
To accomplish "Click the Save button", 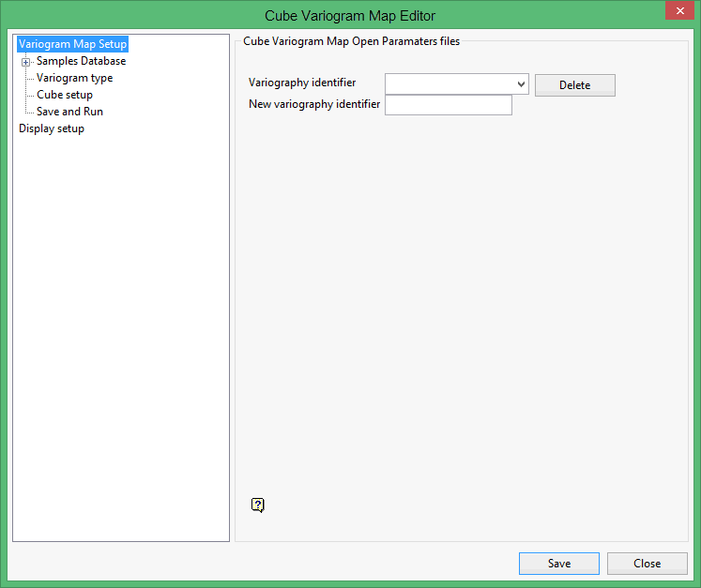I will pos(558,564).
